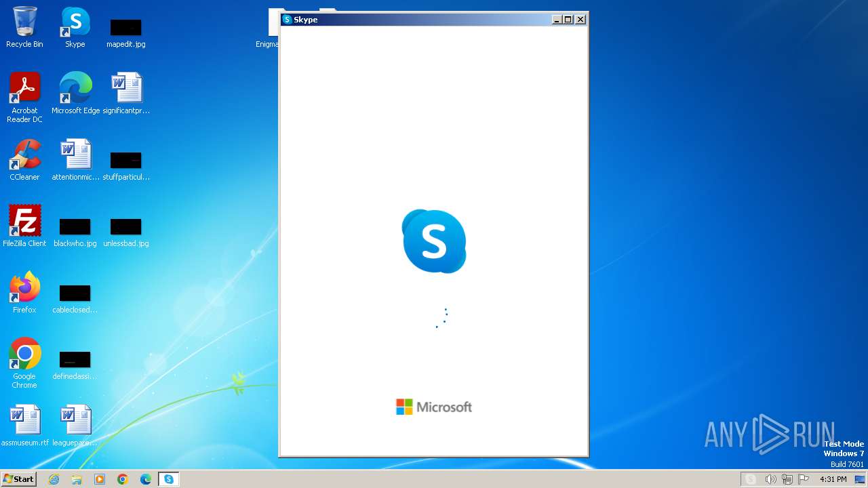This screenshot has width=868, height=488.
Task: Click the Skype title bar icon
Action: click(x=287, y=20)
